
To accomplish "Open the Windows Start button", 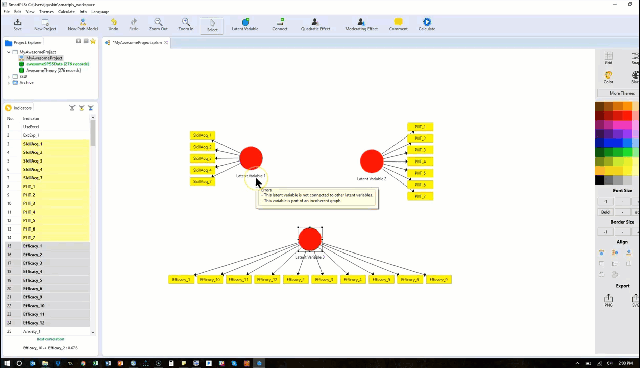I will (x=7, y=363).
